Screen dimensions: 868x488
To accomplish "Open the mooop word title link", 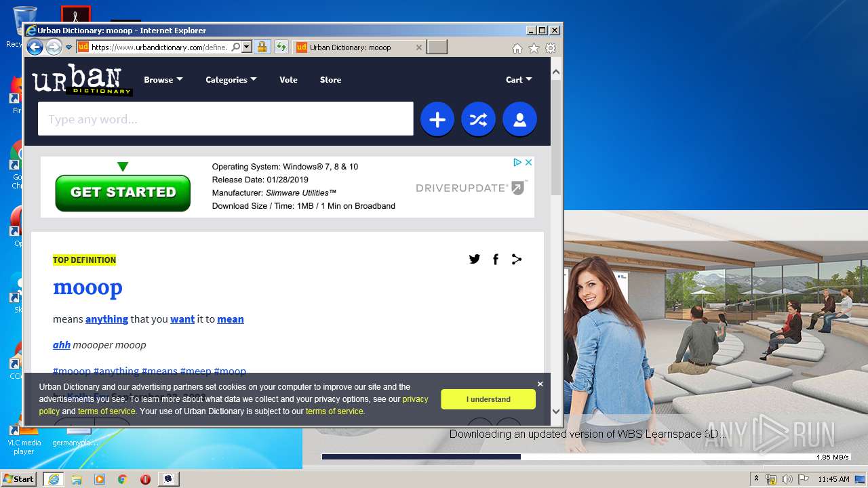I will coord(87,287).
